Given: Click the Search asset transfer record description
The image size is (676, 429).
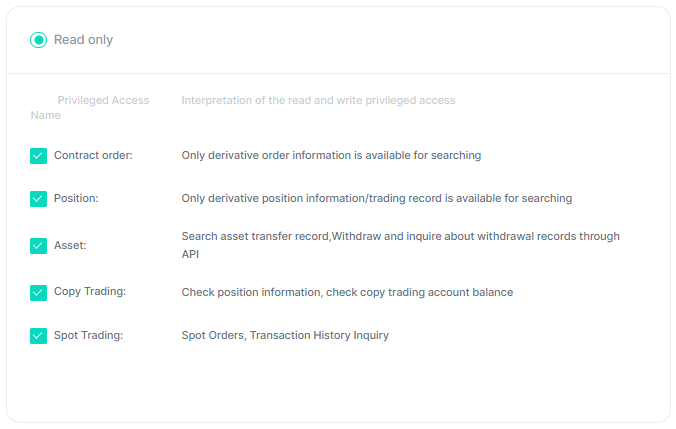Looking at the screenshot, I should [x=401, y=245].
